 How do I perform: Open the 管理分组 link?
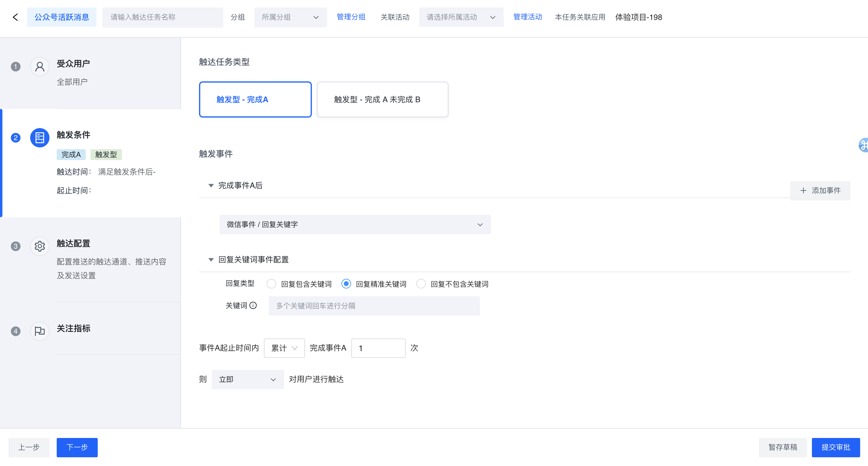pos(351,17)
